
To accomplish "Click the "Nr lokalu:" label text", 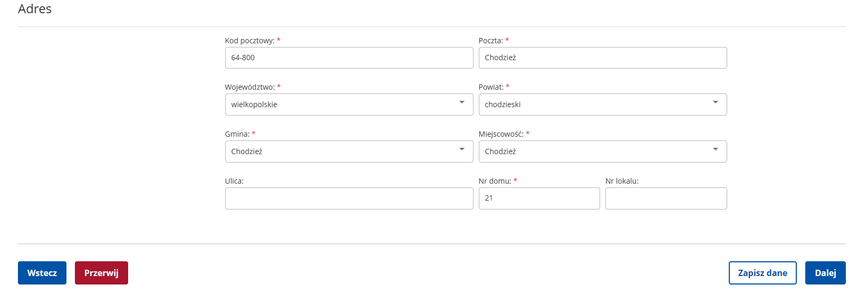I will coord(622,181).
